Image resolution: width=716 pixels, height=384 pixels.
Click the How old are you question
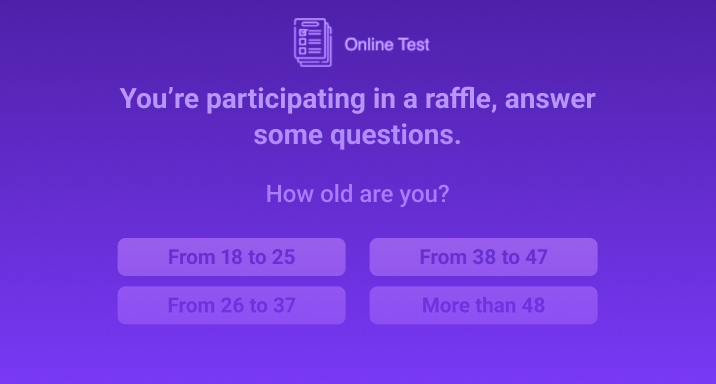[358, 194]
